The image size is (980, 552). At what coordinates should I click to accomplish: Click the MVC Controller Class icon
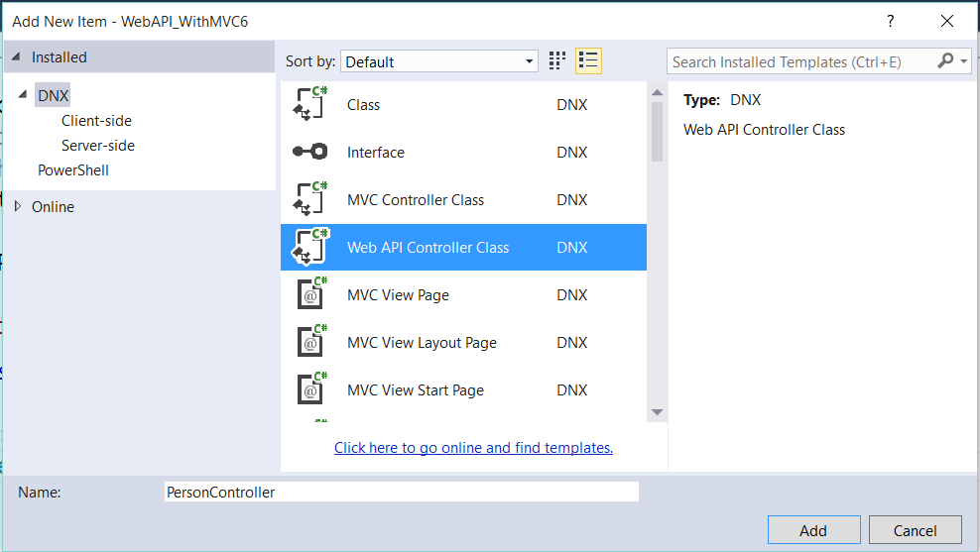tap(310, 199)
